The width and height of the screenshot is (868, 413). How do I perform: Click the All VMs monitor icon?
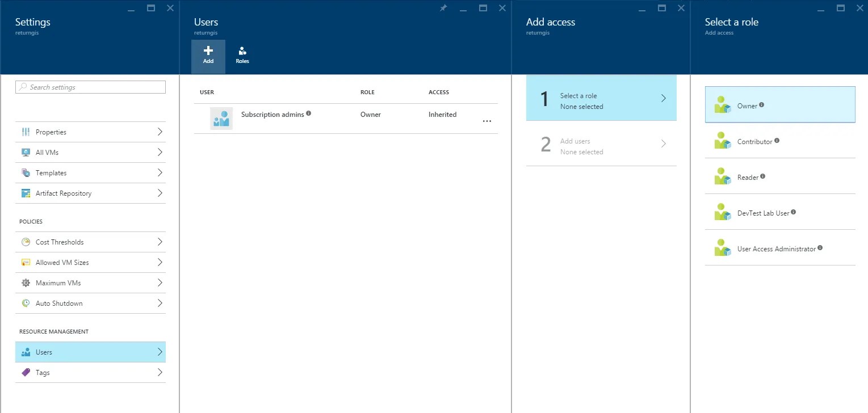[26, 153]
